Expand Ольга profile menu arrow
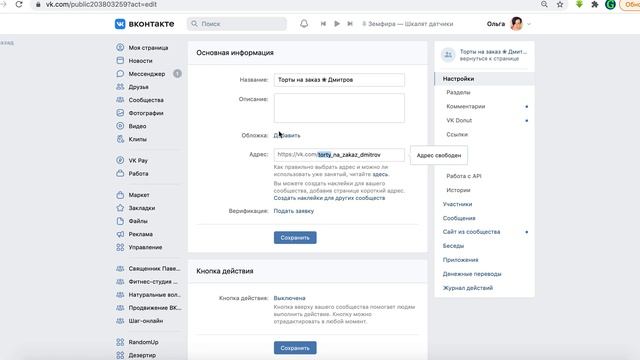This screenshot has height=360, width=640. [x=529, y=24]
